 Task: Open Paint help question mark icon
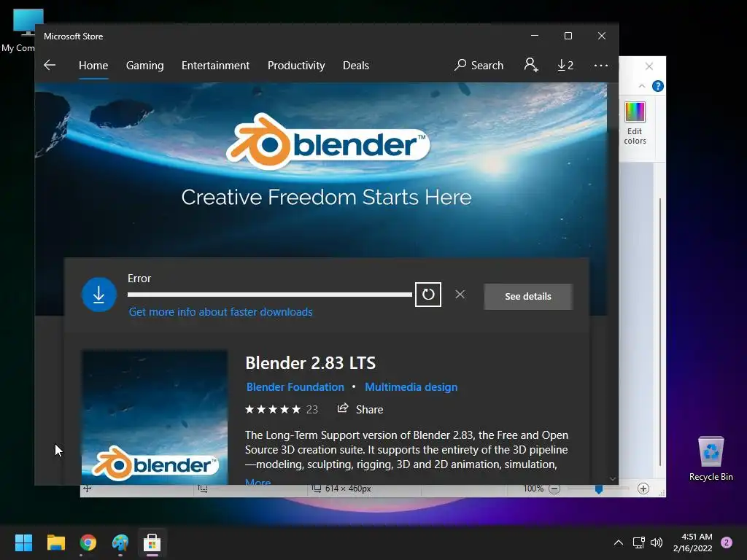pos(658,86)
